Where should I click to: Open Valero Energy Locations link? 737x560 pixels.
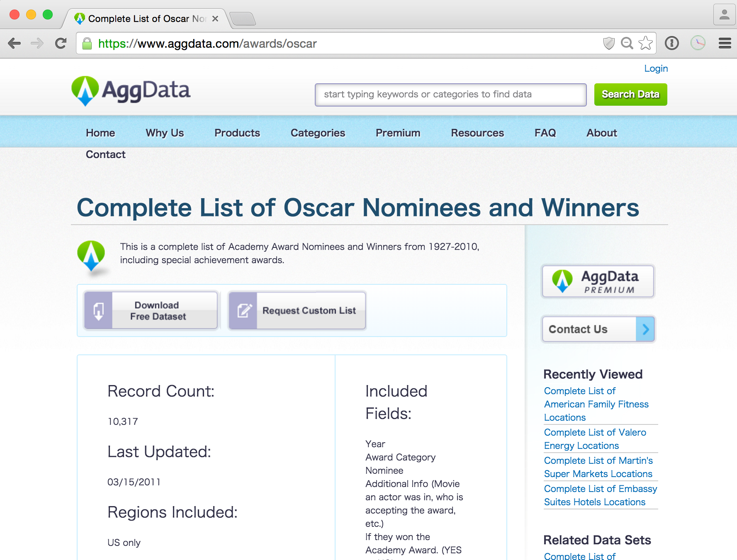(x=595, y=439)
